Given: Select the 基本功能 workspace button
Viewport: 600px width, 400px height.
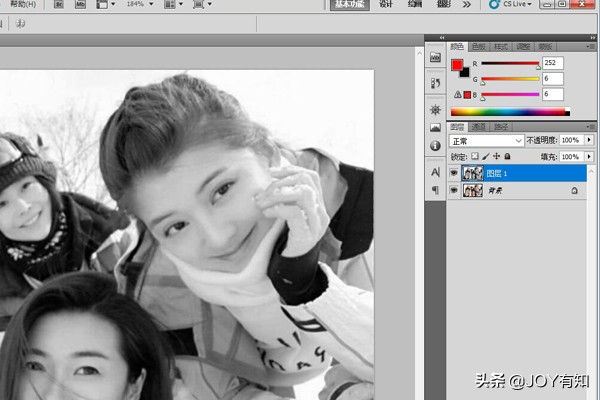Looking at the screenshot, I should point(350,5).
